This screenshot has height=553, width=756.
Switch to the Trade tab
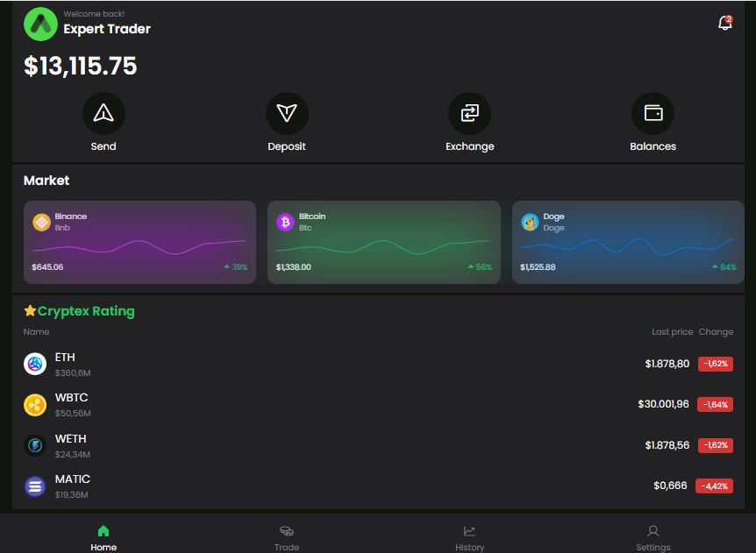click(287, 538)
